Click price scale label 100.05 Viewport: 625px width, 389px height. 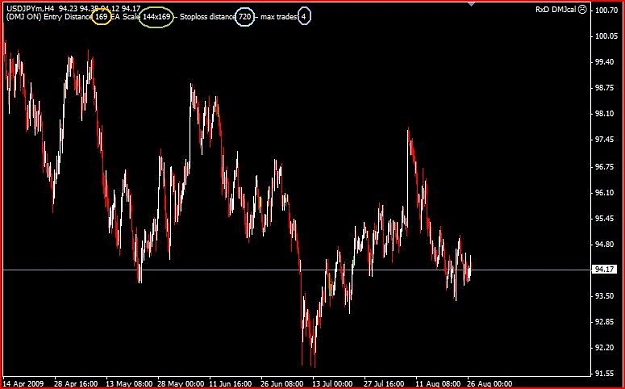tap(606, 36)
